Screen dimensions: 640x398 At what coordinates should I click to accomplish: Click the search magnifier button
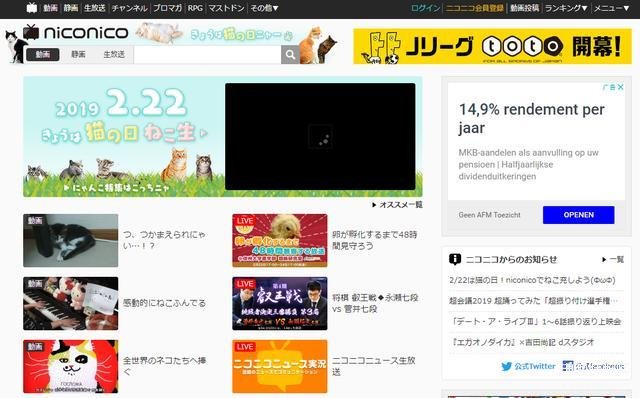click(290, 55)
